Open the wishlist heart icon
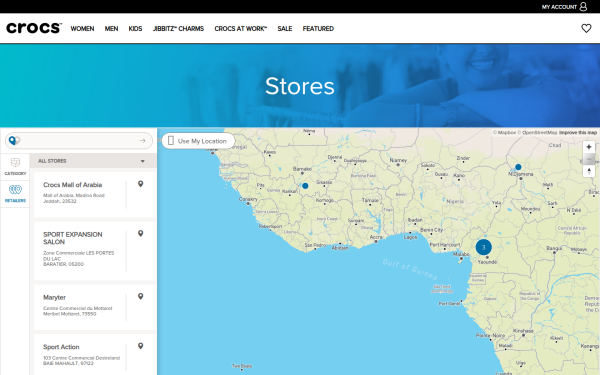 pyautogui.click(x=586, y=28)
